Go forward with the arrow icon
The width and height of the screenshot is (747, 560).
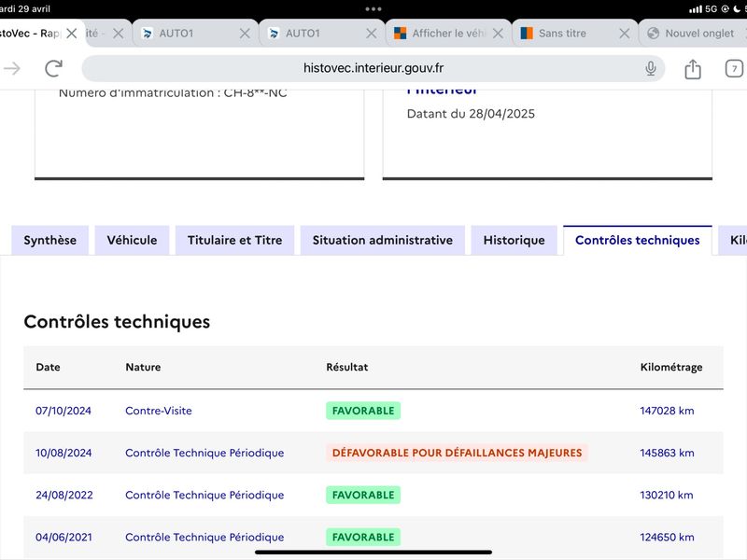[12, 68]
